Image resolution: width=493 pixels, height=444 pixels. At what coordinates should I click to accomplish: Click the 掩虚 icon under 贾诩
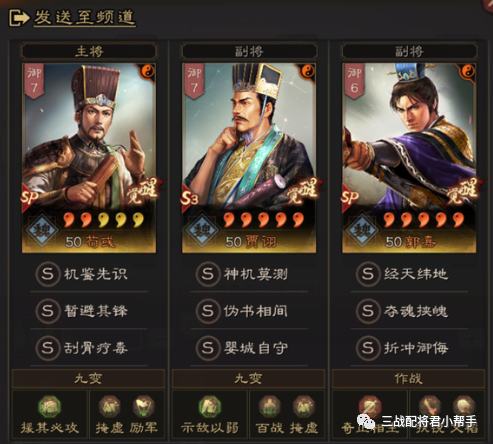[x=303, y=407]
